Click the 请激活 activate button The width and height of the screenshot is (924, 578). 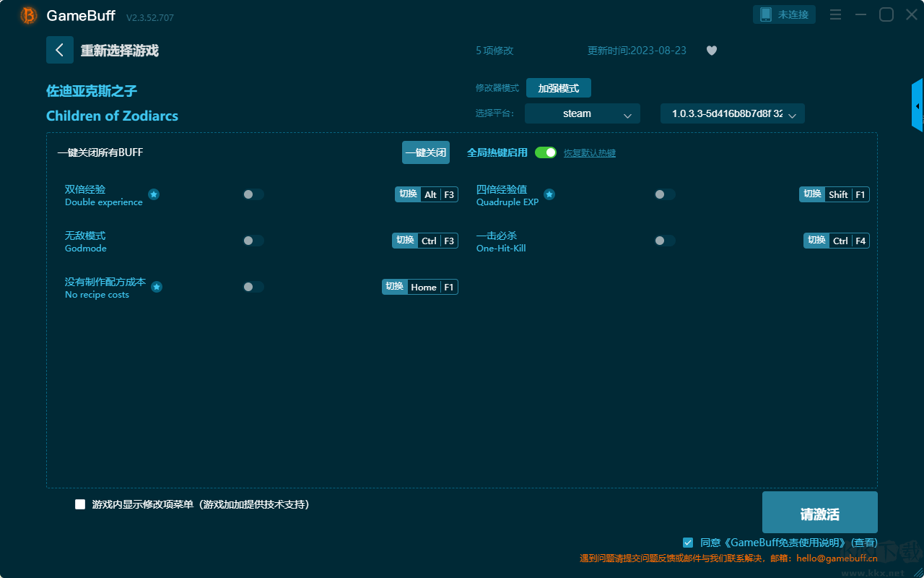820,513
